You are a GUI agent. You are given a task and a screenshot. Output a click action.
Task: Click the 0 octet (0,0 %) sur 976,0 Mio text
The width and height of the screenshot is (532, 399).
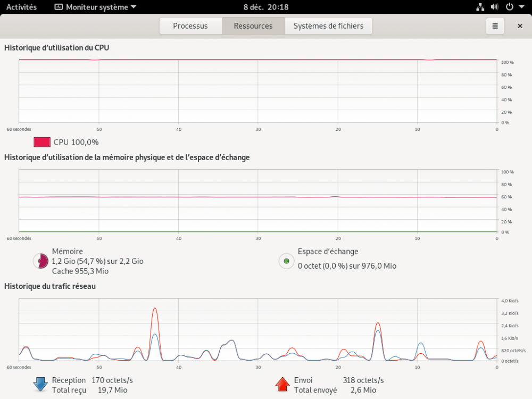point(347,266)
